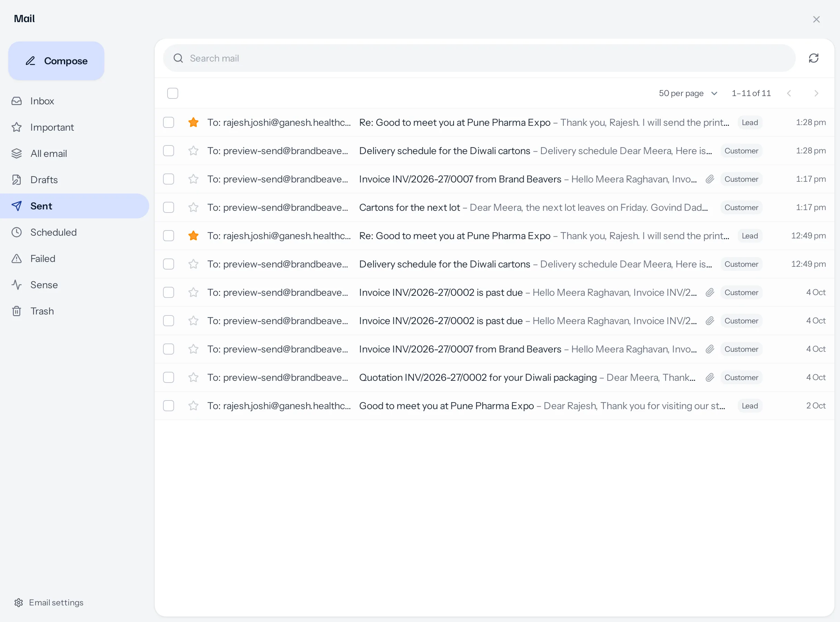Check the 1:28 pm Pune Pharma Expo email

(169, 122)
